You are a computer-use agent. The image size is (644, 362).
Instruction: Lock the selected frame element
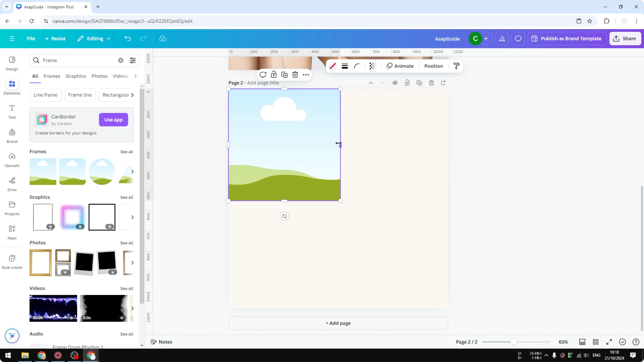274,74
